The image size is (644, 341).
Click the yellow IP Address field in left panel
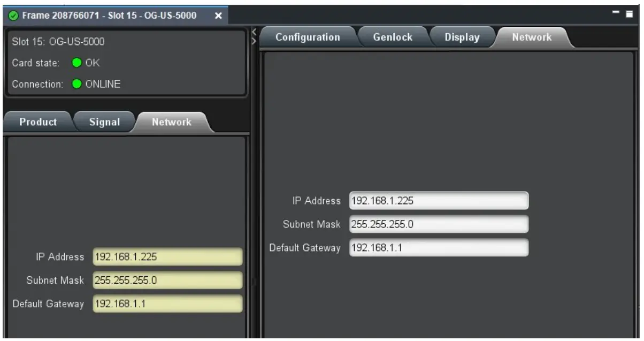[167, 257]
